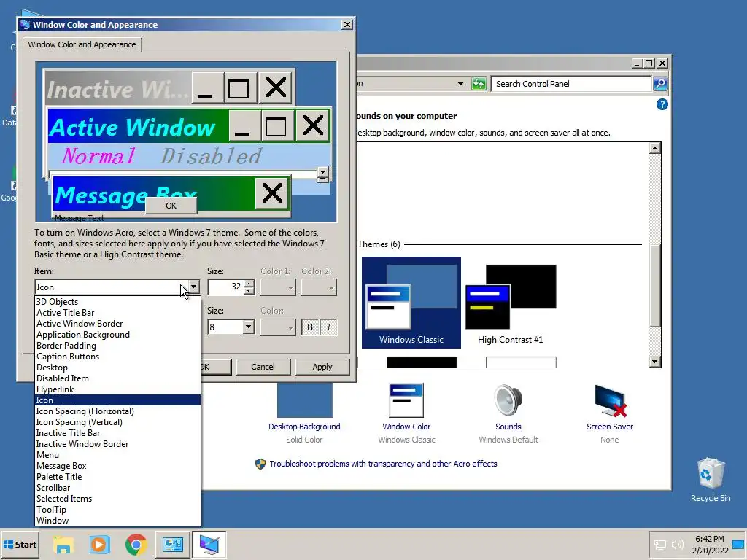Viewport: 747px width, 560px height.
Task: Click the item Size value field
Action: point(226,287)
